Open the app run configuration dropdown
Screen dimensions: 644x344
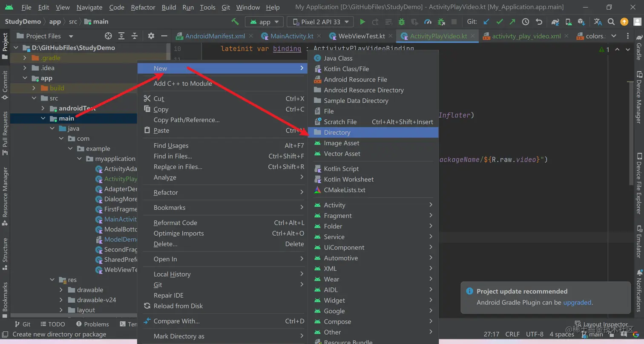point(264,22)
